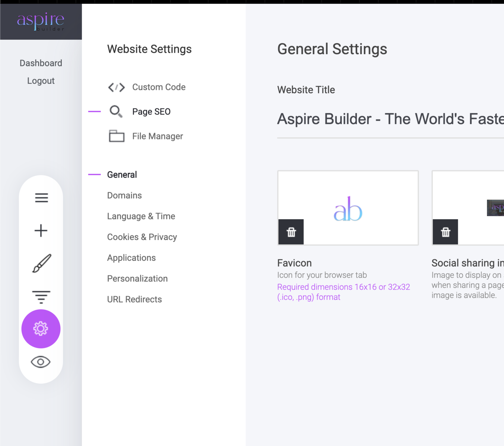This screenshot has width=504, height=446.
Task: Select the paintbrush design icon
Action: pyautogui.click(x=42, y=264)
